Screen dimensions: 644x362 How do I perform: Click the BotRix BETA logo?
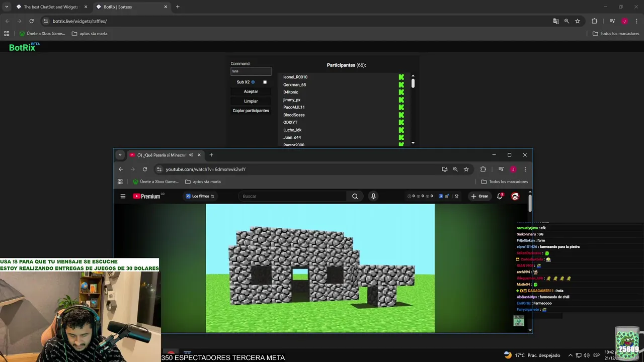[x=24, y=47]
